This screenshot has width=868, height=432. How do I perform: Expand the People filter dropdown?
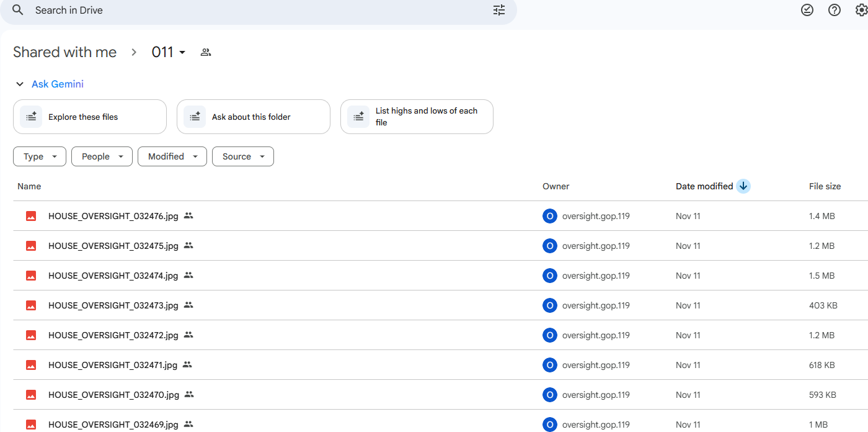tap(102, 156)
